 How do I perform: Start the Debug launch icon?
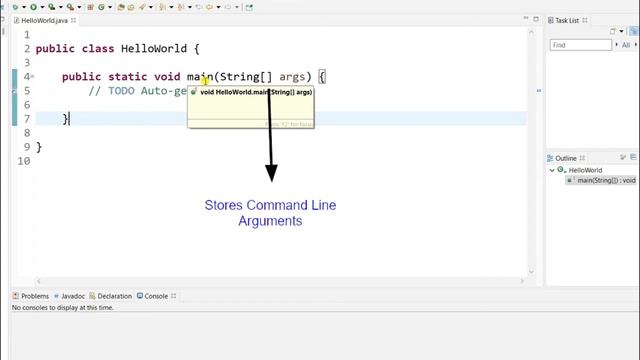tap(15, 7)
